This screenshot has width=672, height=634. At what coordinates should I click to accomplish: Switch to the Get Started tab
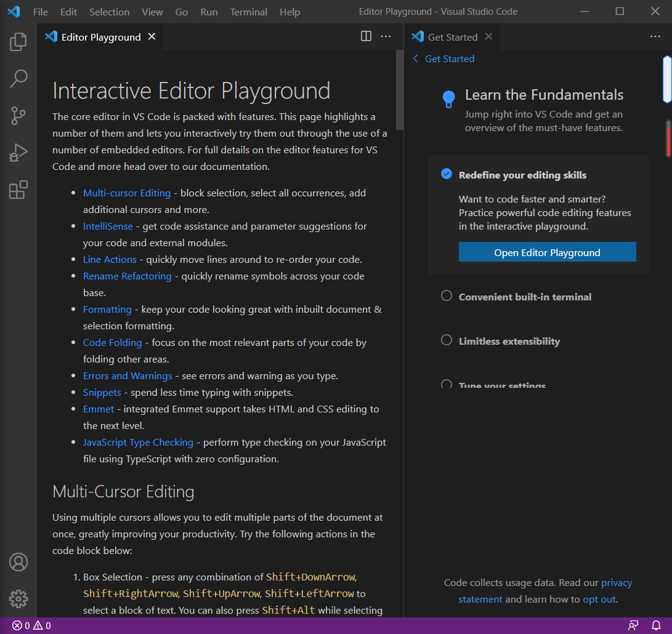(x=451, y=37)
